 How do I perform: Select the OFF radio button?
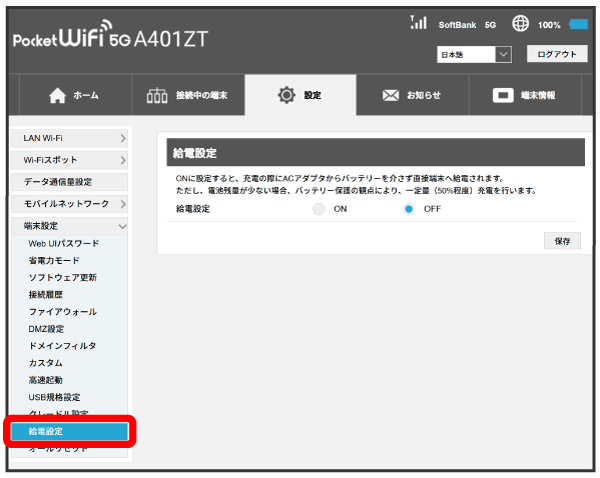pos(409,209)
